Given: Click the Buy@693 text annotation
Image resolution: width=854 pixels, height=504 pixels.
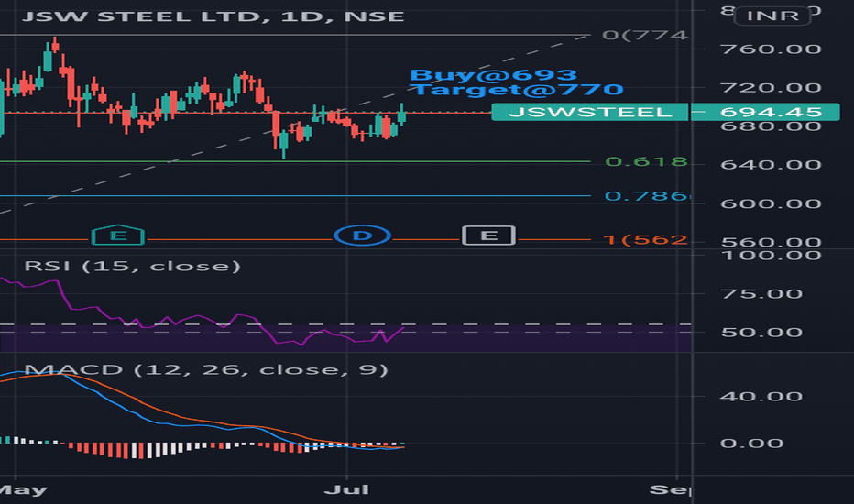Looking at the screenshot, I should tap(493, 74).
